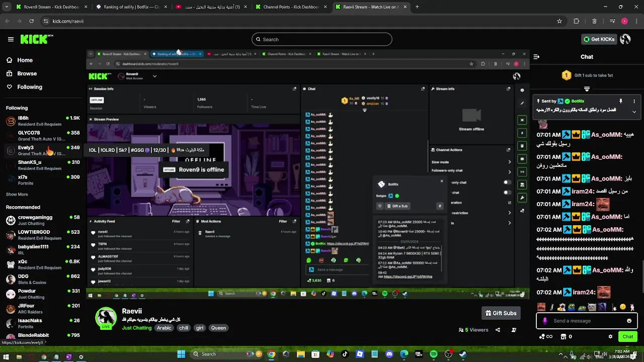Click the pin icon on pinned message
644x362 pixels.
621,101
